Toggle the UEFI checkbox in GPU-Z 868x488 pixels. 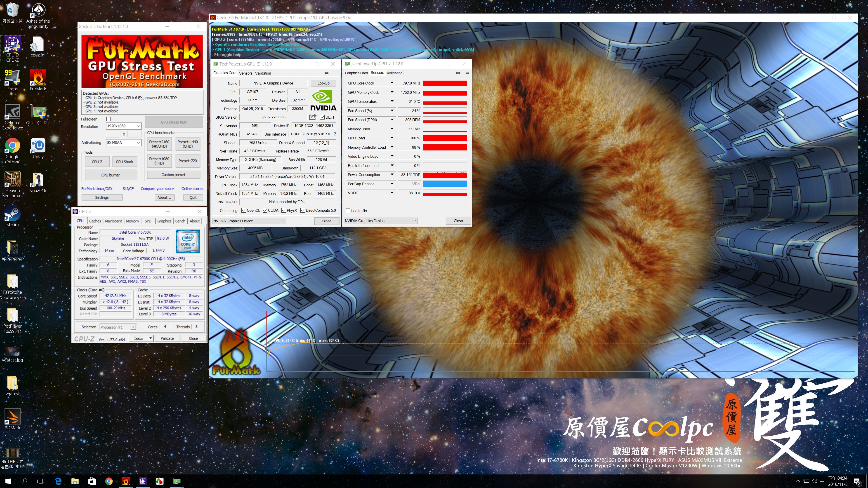click(322, 117)
